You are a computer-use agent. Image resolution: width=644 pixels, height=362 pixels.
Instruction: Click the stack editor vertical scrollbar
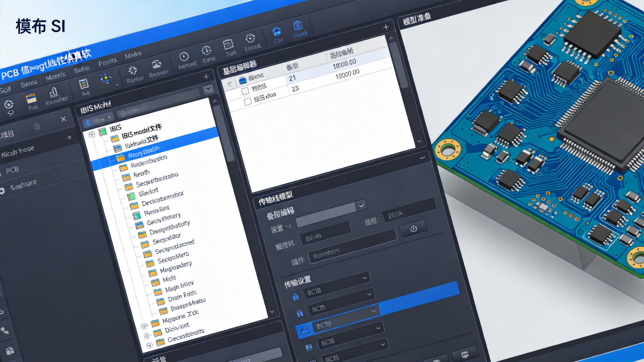point(400,64)
